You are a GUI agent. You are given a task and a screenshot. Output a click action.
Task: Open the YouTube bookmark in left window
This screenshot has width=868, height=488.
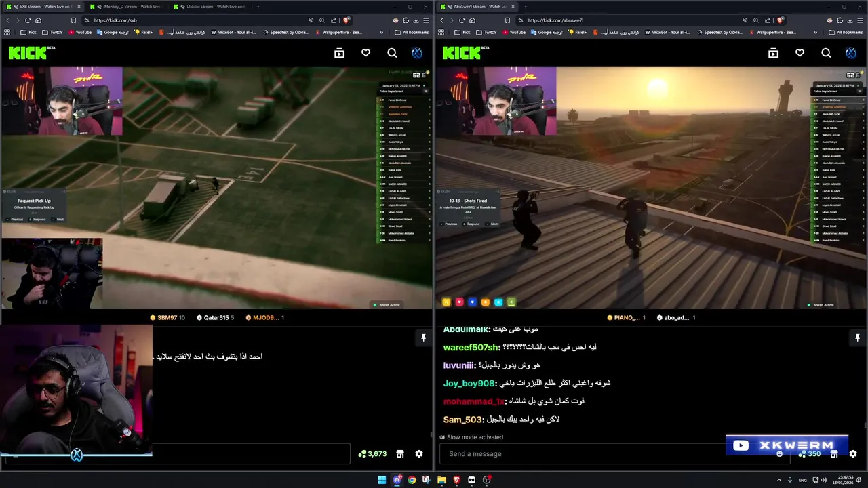point(79,32)
